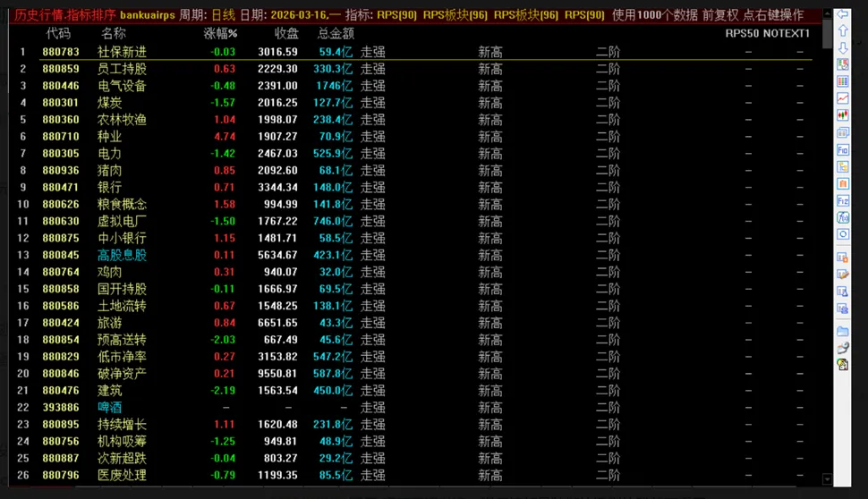The image size is (868, 499).
Task: Select the 农林牧渔 row name
Action: click(122, 120)
